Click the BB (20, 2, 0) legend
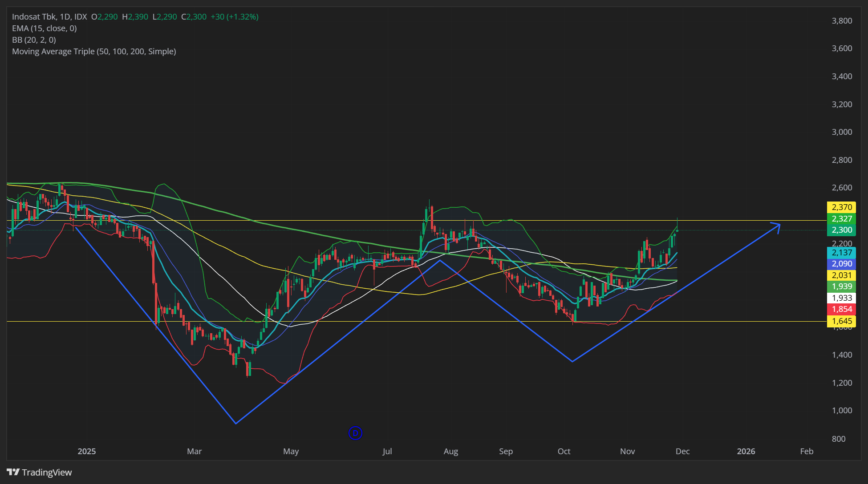 coord(34,40)
